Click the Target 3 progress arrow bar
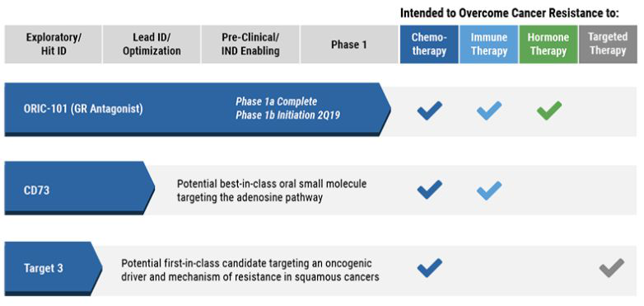The height and width of the screenshot is (306, 644). (x=54, y=269)
